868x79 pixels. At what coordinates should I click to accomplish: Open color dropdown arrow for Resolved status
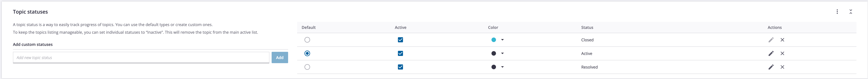pos(502,67)
